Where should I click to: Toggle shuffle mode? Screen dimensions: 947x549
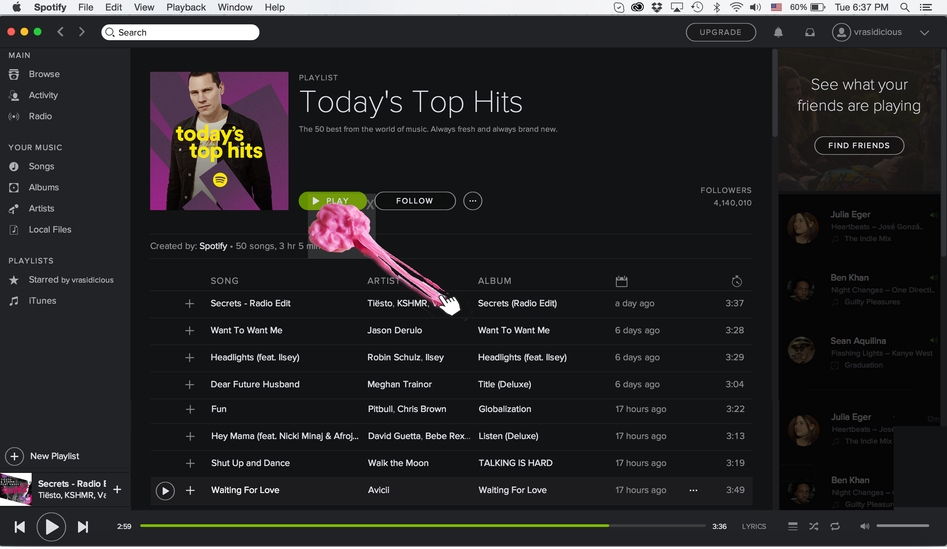click(x=814, y=527)
